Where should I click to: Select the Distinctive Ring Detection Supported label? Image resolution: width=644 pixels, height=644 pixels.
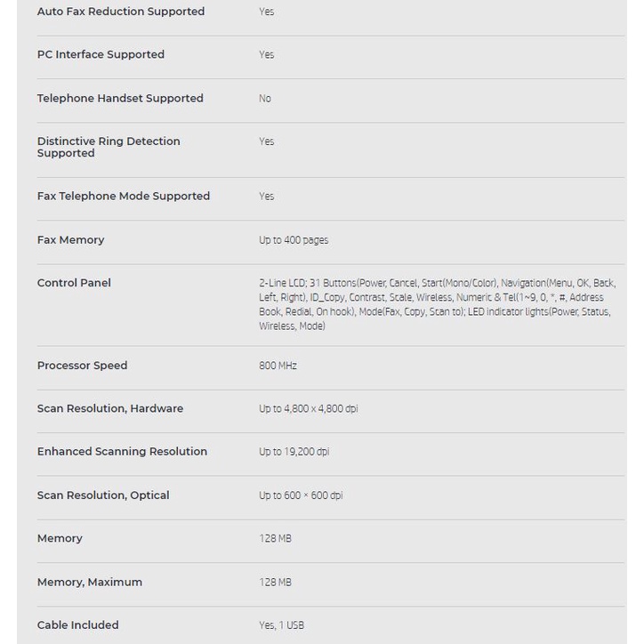pos(109,147)
